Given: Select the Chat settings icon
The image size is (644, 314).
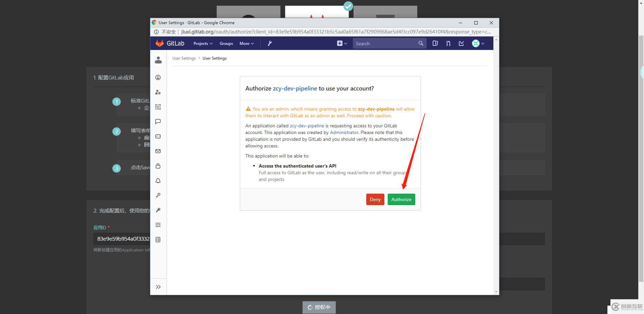Looking at the screenshot, I should [158, 121].
